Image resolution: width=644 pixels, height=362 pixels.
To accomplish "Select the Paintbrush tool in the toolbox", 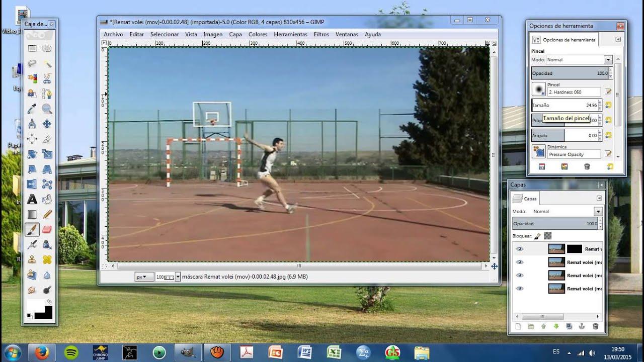I will coord(33,229).
